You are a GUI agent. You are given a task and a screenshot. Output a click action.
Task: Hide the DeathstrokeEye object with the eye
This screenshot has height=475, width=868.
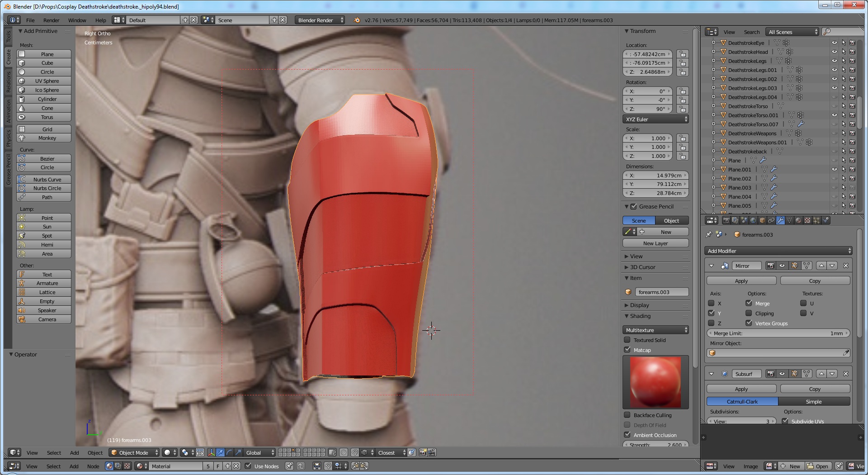pos(835,43)
